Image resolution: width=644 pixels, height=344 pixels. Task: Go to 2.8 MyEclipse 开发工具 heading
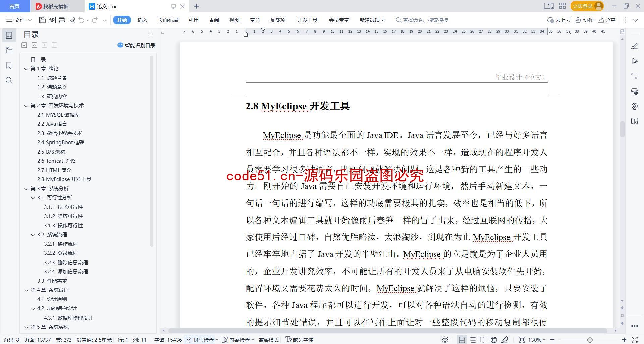click(64, 179)
